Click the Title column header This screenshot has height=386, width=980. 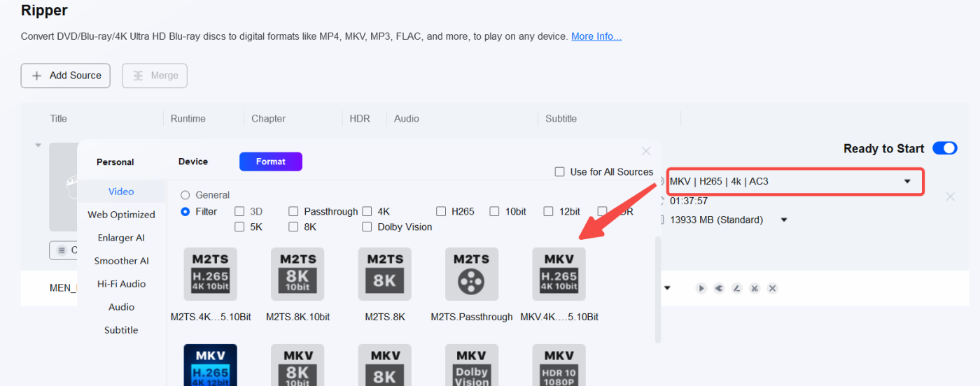tap(59, 119)
